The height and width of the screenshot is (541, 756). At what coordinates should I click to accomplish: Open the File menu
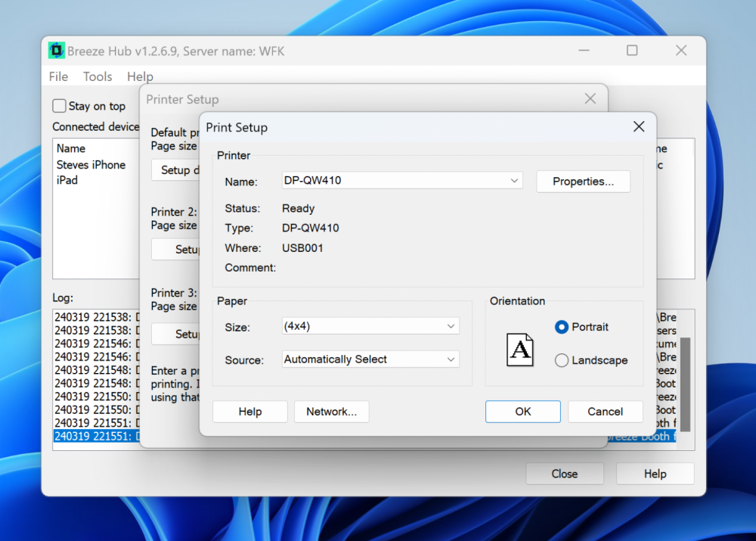pos(58,76)
